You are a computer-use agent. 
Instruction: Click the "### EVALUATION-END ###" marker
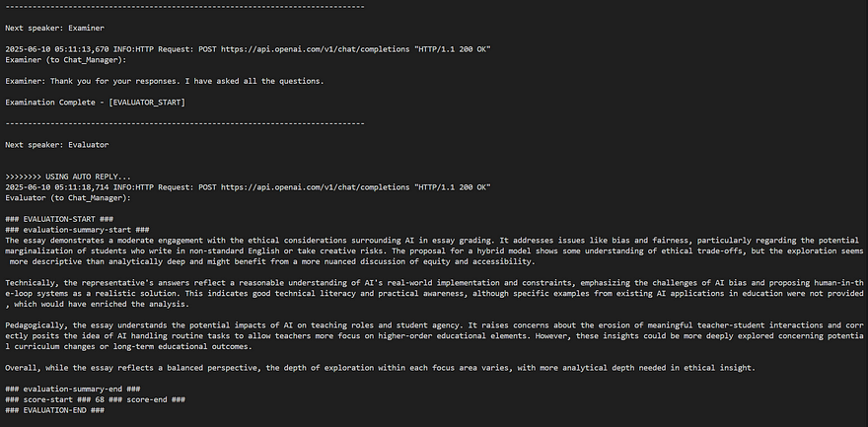point(54,409)
